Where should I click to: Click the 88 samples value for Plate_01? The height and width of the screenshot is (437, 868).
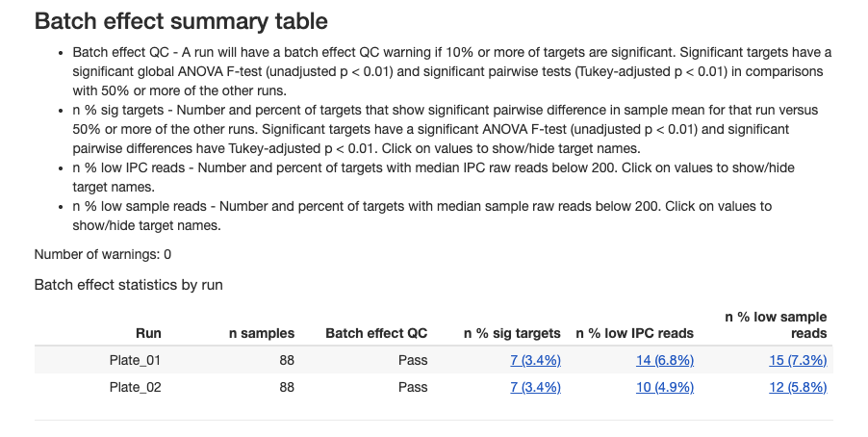pyautogui.click(x=285, y=360)
